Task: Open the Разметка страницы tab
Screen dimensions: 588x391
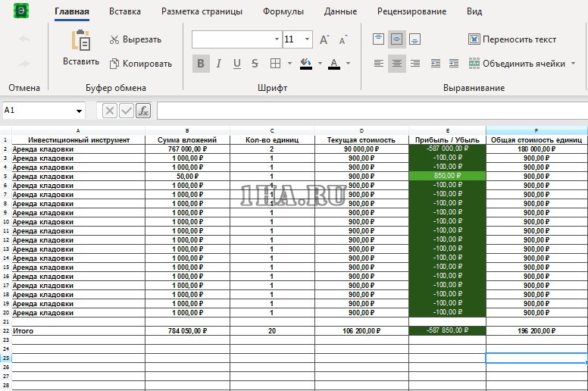Action: coord(202,11)
